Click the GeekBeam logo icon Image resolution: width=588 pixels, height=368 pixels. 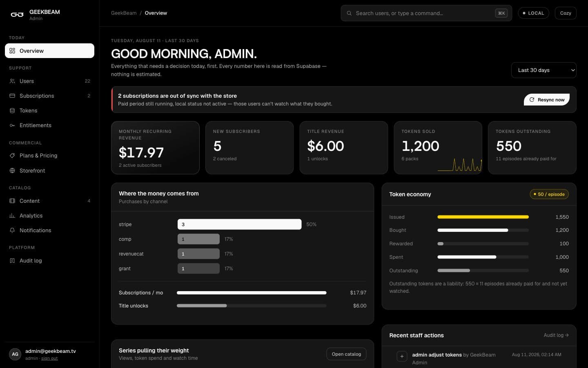click(x=17, y=15)
